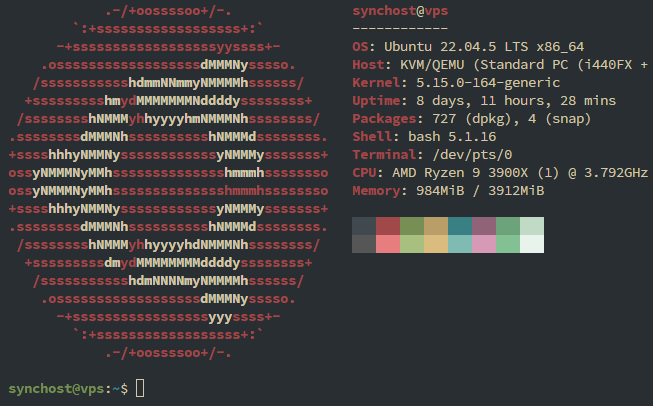Screen dimensions: 653x406
Task: Click the block cursor at the prompt
Action: click(140, 388)
